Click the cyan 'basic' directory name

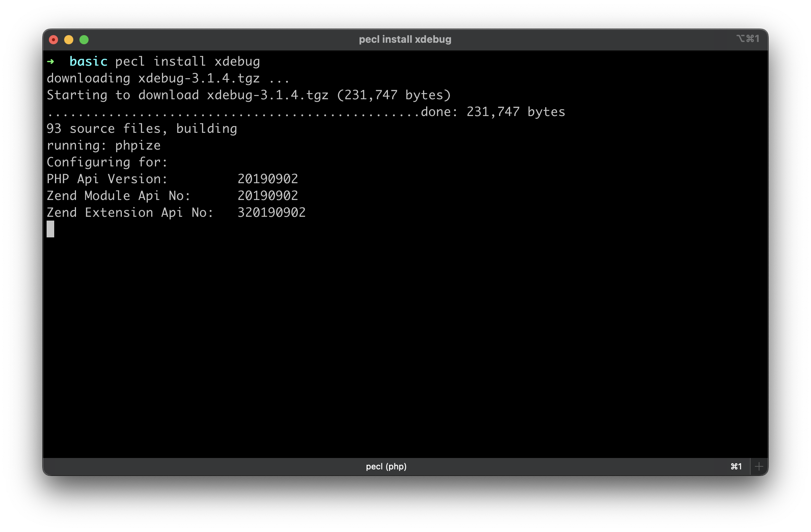click(88, 61)
